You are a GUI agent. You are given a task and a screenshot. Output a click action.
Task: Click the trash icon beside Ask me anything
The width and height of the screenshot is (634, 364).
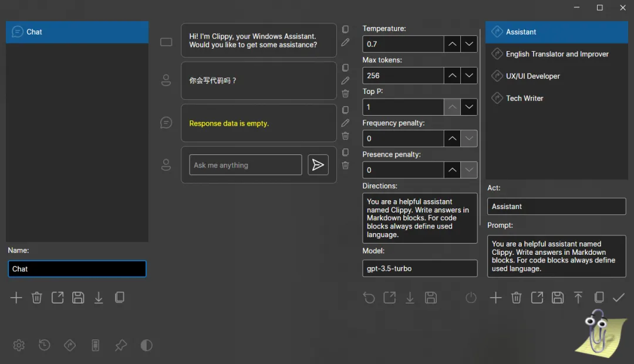345,166
